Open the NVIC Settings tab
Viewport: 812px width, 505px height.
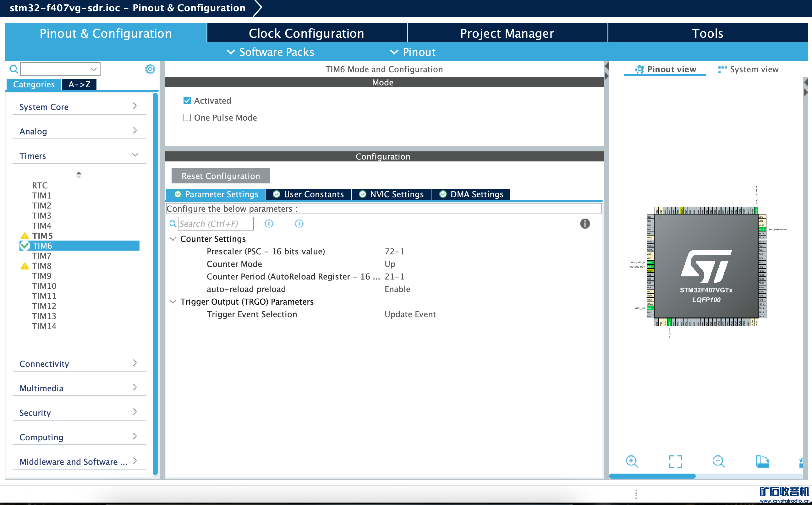[391, 194]
